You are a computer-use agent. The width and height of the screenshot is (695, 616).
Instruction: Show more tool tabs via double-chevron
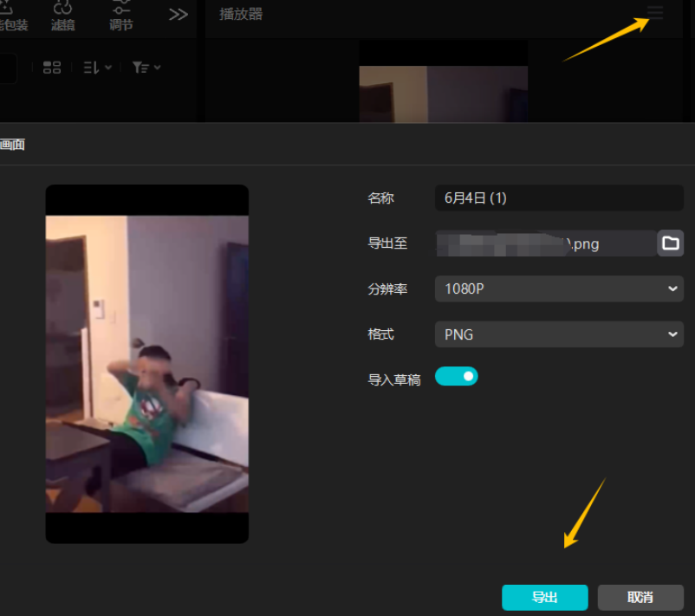click(179, 15)
